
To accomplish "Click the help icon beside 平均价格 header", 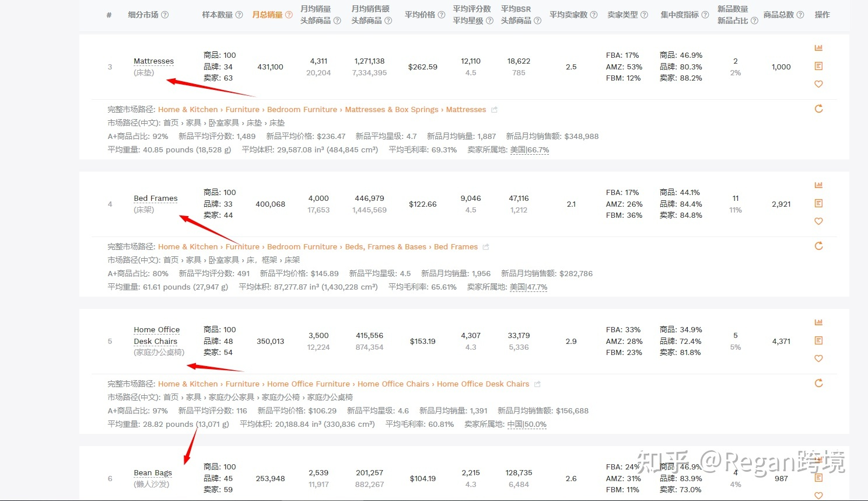I will pyautogui.click(x=442, y=15).
